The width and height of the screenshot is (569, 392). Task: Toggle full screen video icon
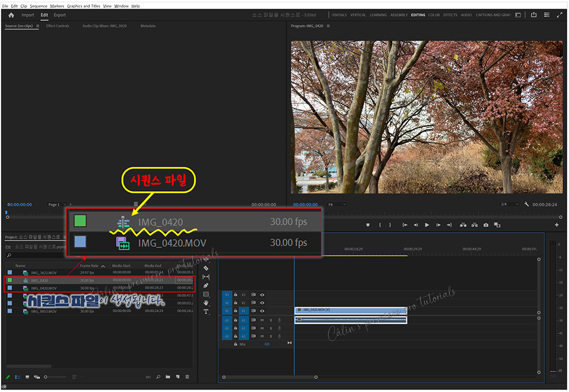click(559, 15)
